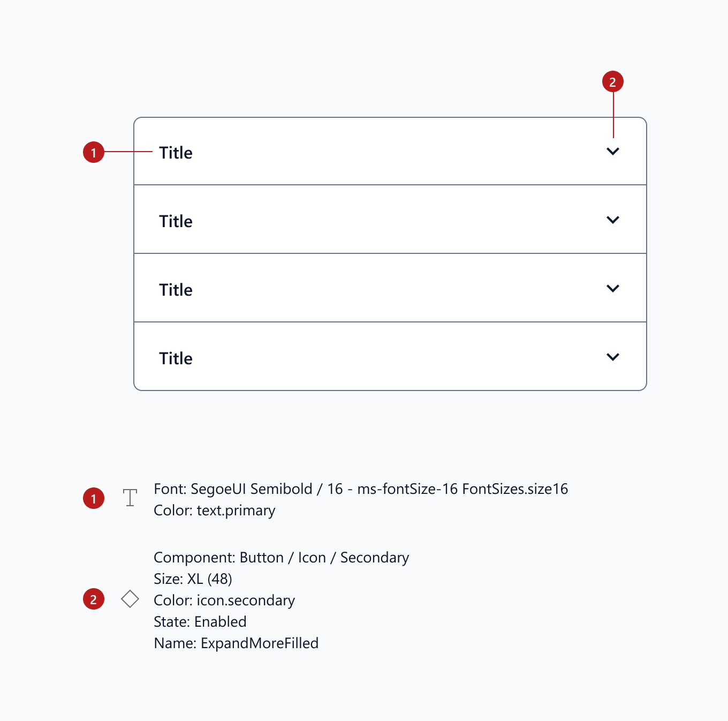Click the third Title label
Screen dimensions: 728x721
(176, 290)
